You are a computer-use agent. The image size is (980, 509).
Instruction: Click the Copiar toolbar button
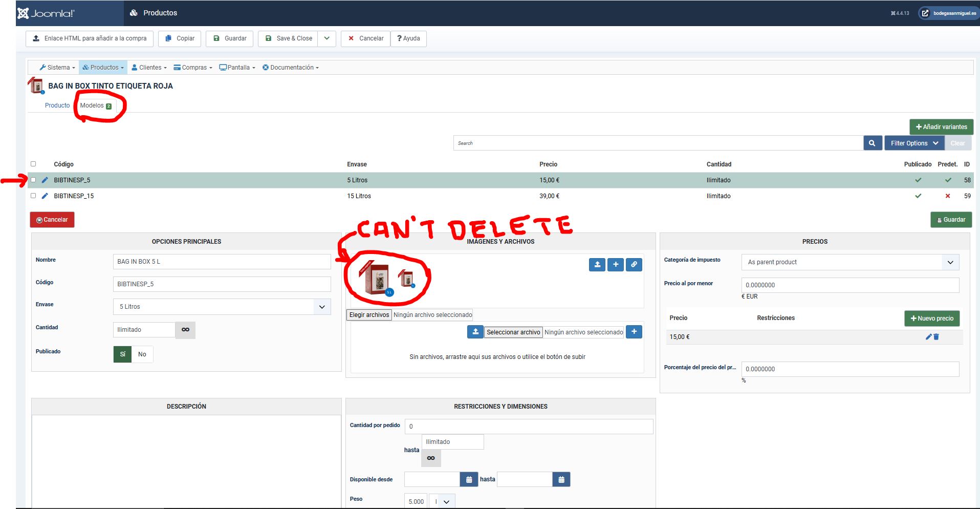[180, 38]
